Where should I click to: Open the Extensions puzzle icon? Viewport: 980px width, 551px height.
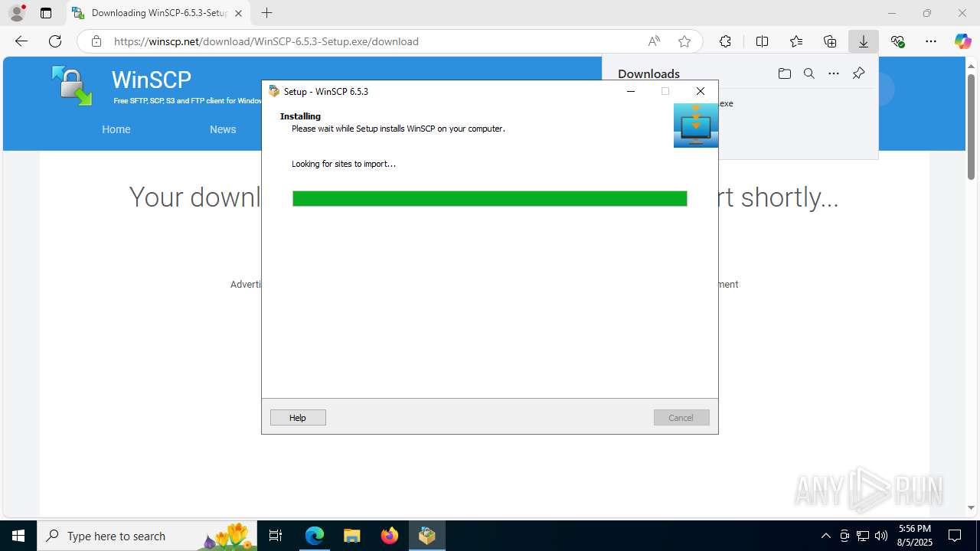725,41
